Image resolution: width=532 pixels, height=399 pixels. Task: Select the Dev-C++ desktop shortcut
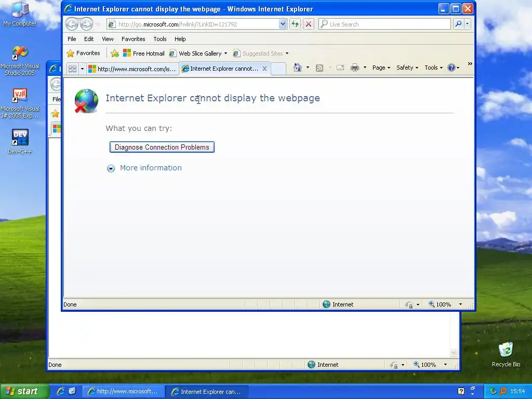pos(20,142)
